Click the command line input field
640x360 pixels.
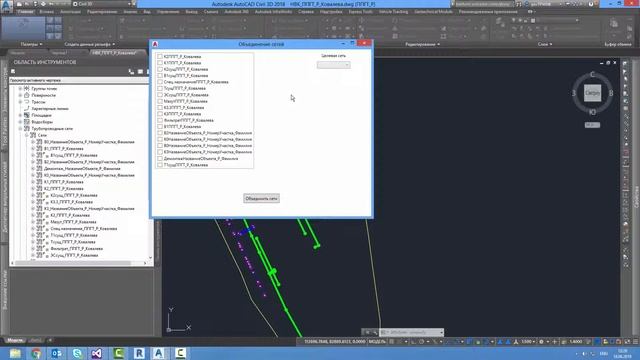pyautogui.click(x=411, y=332)
